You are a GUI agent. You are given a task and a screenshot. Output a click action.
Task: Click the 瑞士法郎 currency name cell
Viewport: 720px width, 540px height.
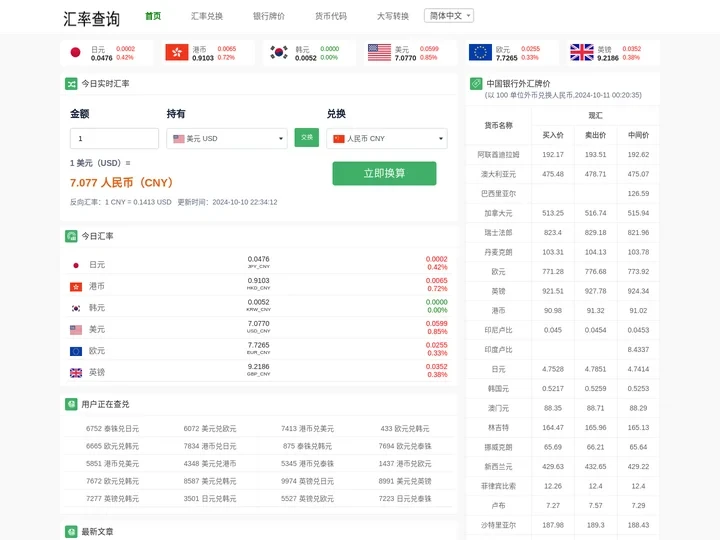(498, 233)
